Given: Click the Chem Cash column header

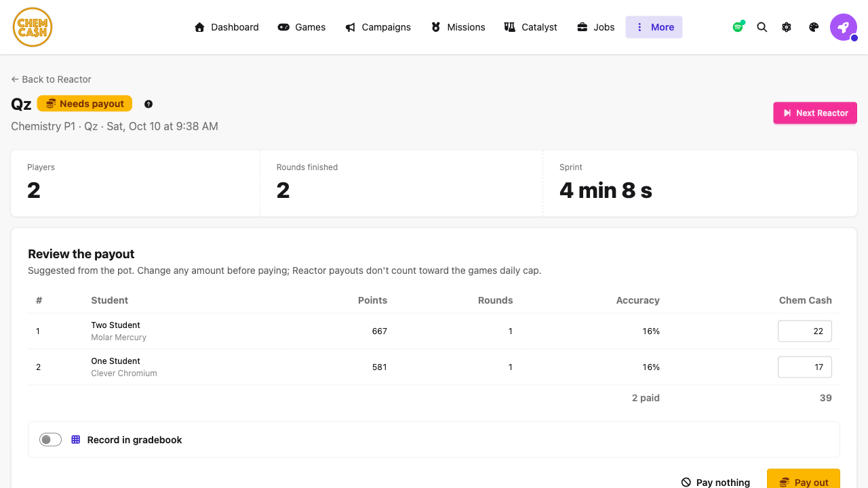Looking at the screenshot, I should (805, 300).
